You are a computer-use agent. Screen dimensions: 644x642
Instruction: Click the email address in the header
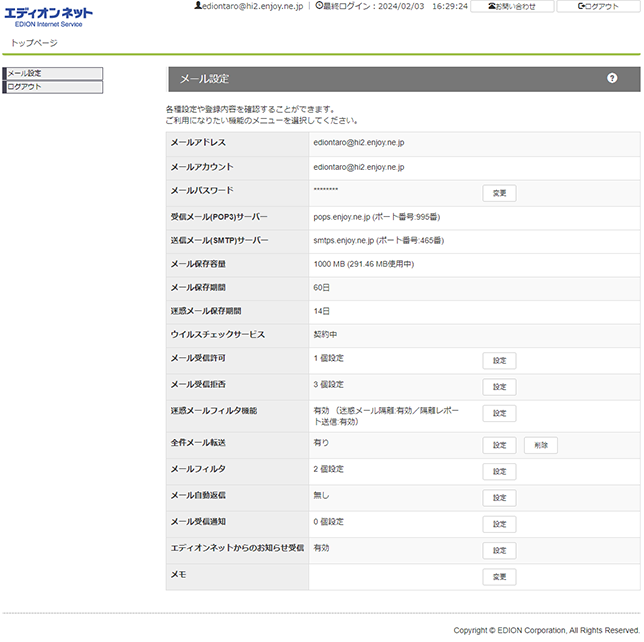(253, 6)
